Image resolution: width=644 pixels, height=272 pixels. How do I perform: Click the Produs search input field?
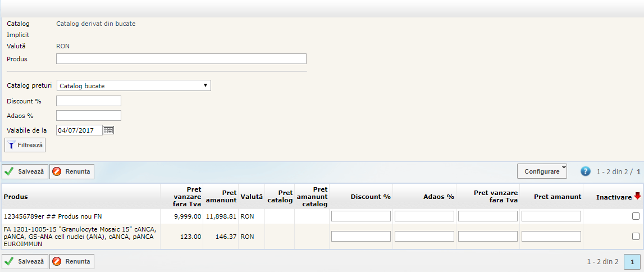coord(181,59)
